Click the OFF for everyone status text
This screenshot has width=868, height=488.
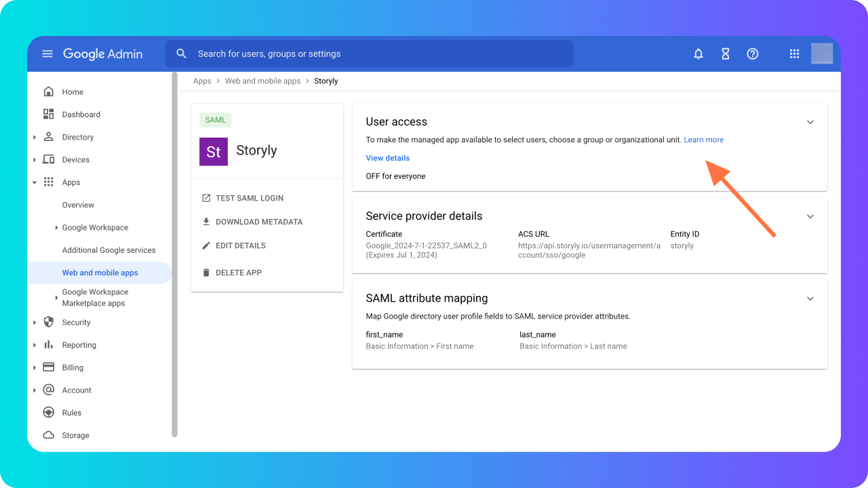tap(396, 176)
